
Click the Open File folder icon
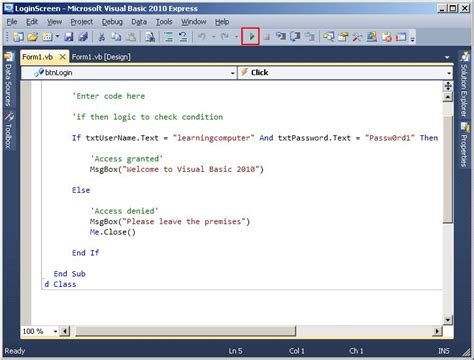(x=33, y=36)
